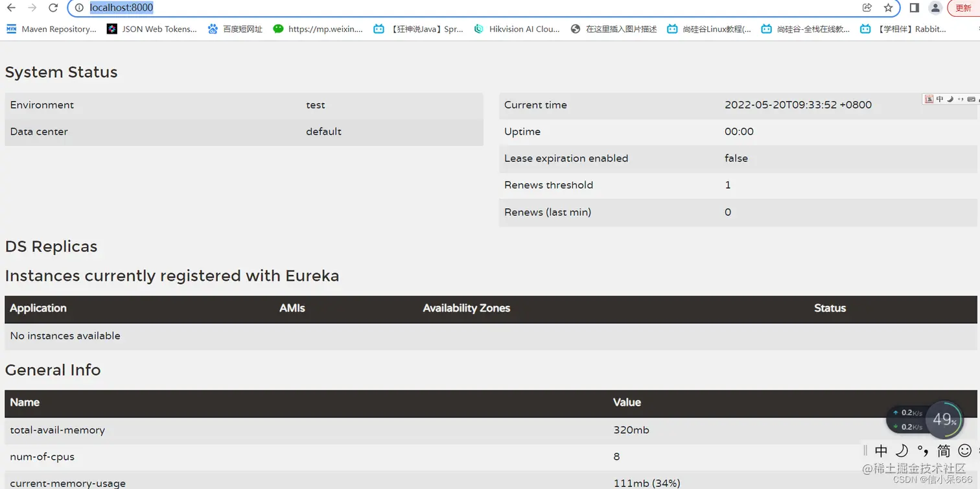Toggle 中 language mode on top IME bar
This screenshot has height=489, width=980.
(940, 99)
